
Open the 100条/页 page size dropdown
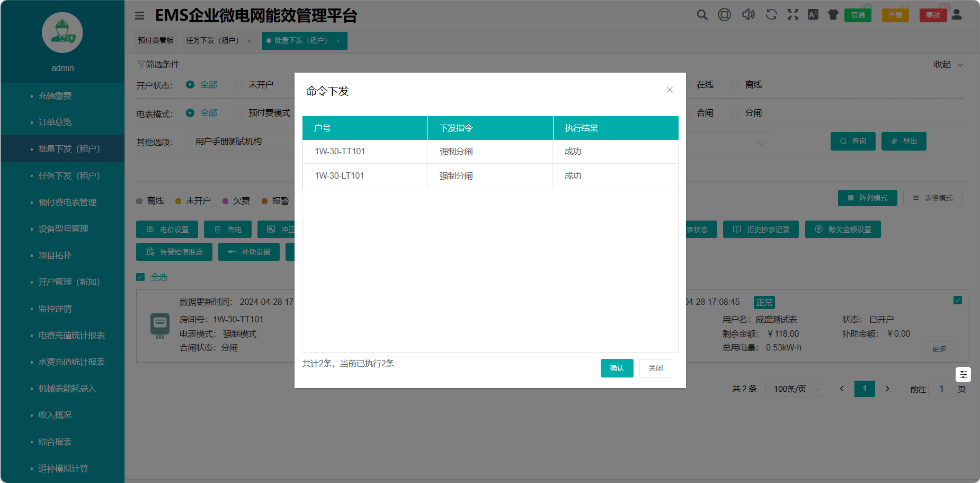[797, 389]
